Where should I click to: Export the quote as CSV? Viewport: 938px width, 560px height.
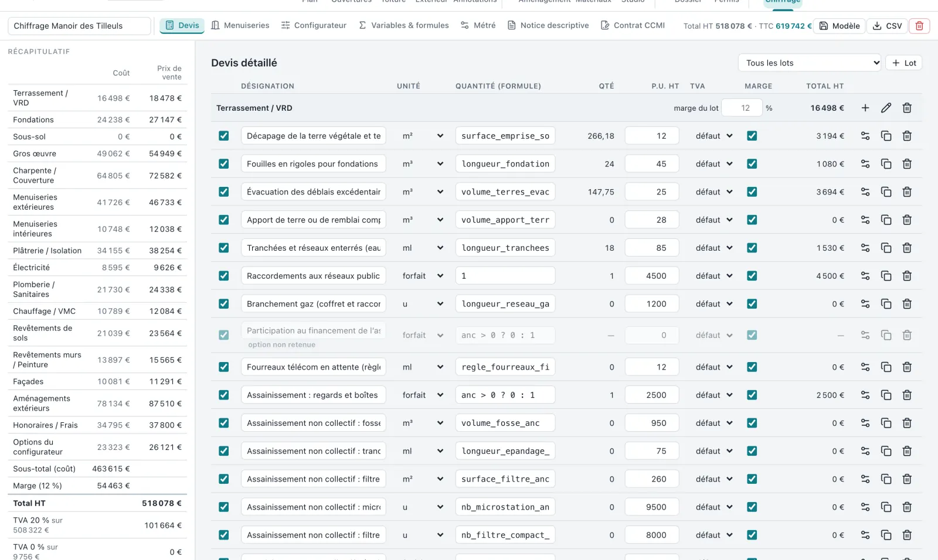[887, 26]
